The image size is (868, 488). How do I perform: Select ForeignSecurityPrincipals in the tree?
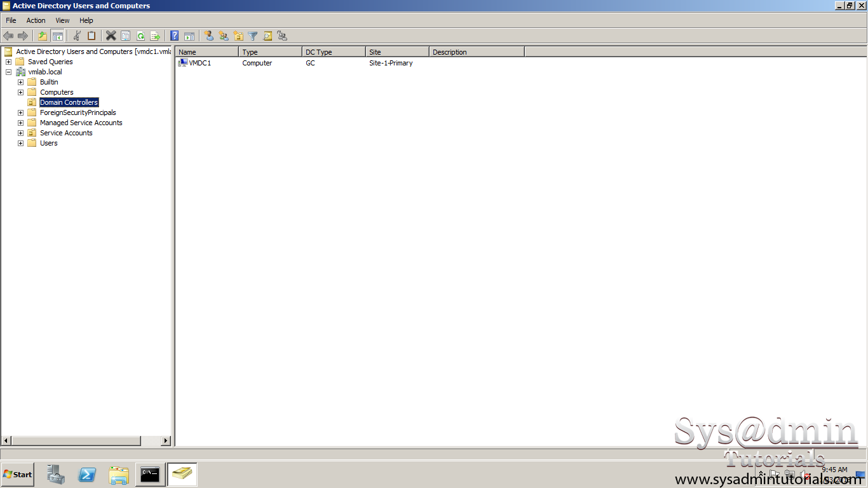click(78, 112)
